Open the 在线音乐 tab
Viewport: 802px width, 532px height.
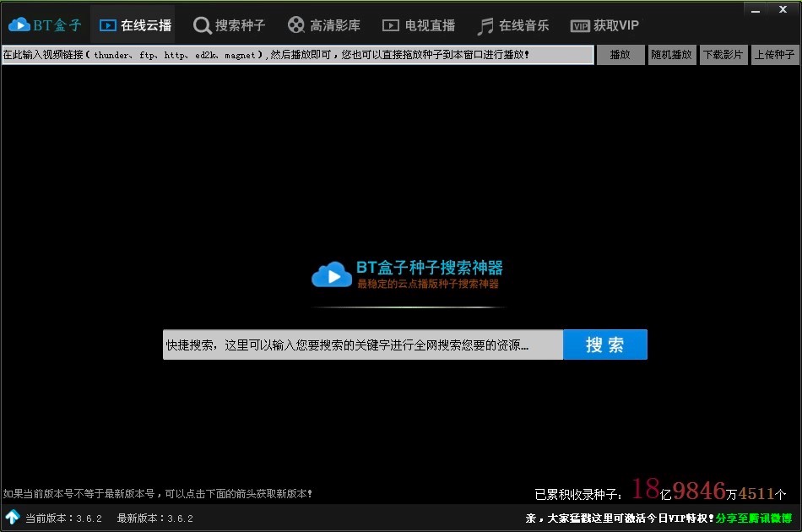click(513, 25)
